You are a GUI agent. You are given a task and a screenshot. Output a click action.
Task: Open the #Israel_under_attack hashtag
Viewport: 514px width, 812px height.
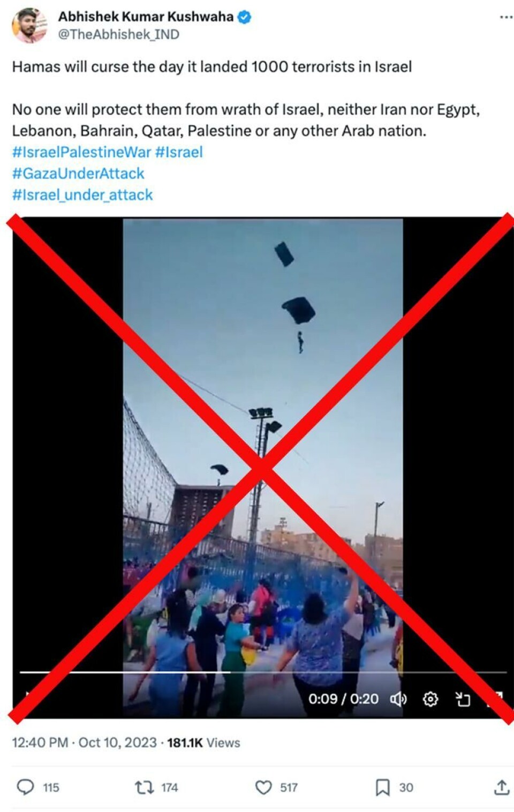coord(82,195)
